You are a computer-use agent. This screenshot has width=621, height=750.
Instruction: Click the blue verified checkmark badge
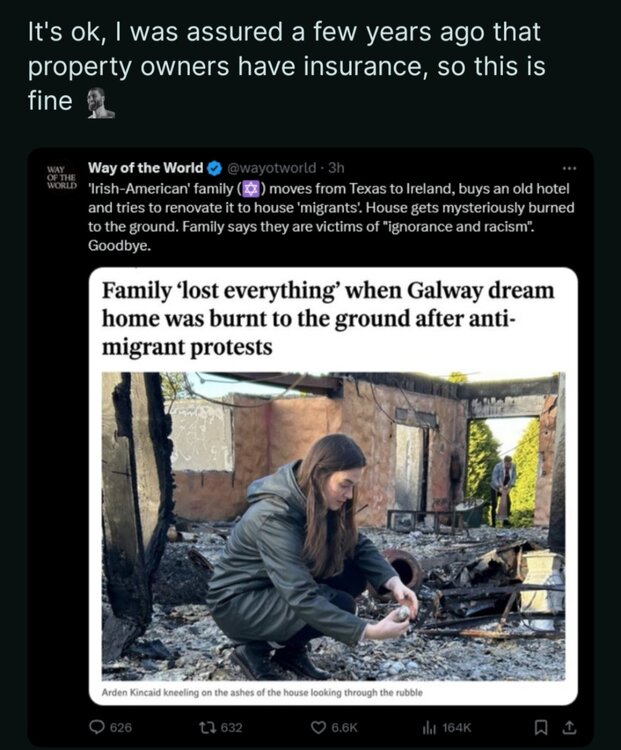point(213,168)
